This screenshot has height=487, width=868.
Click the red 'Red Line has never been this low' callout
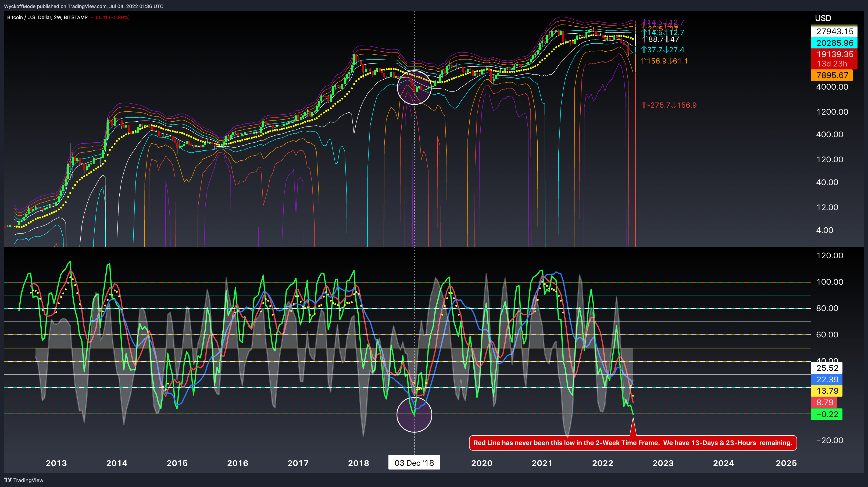click(633, 443)
